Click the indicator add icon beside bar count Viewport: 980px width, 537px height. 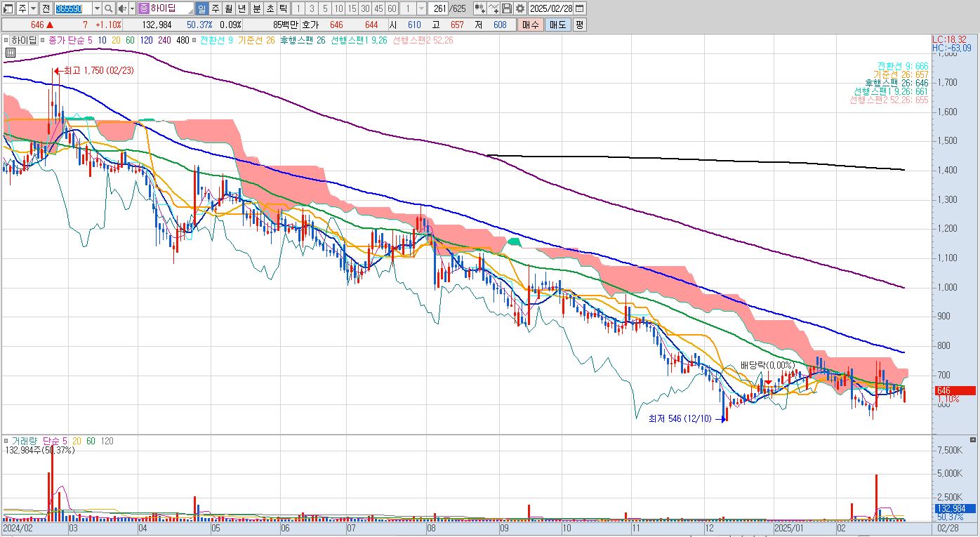click(479, 8)
